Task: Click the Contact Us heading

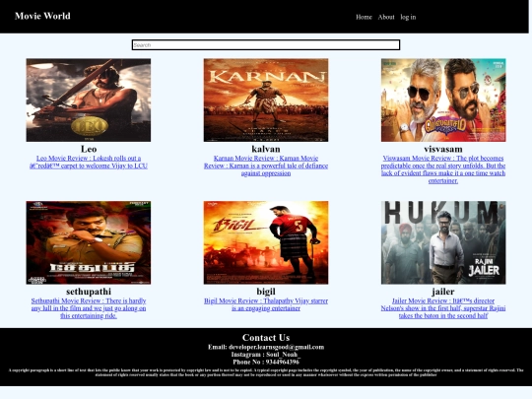Action: (266, 338)
